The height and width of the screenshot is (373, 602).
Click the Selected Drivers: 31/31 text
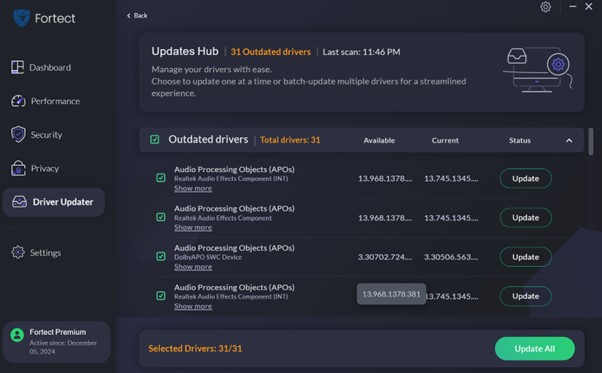click(x=195, y=348)
